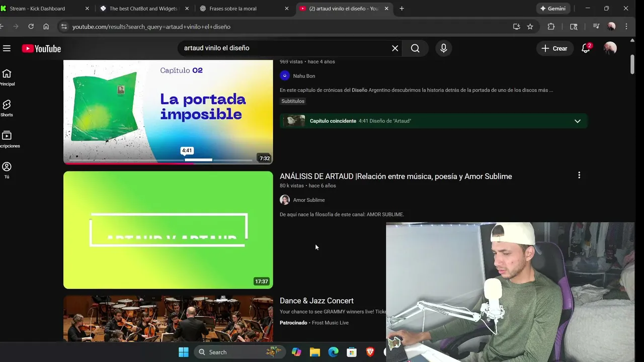Open Principal (home) in the sidebar
This screenshot has height=362, width=644.
pyautogui.click(x=7, y=77)
